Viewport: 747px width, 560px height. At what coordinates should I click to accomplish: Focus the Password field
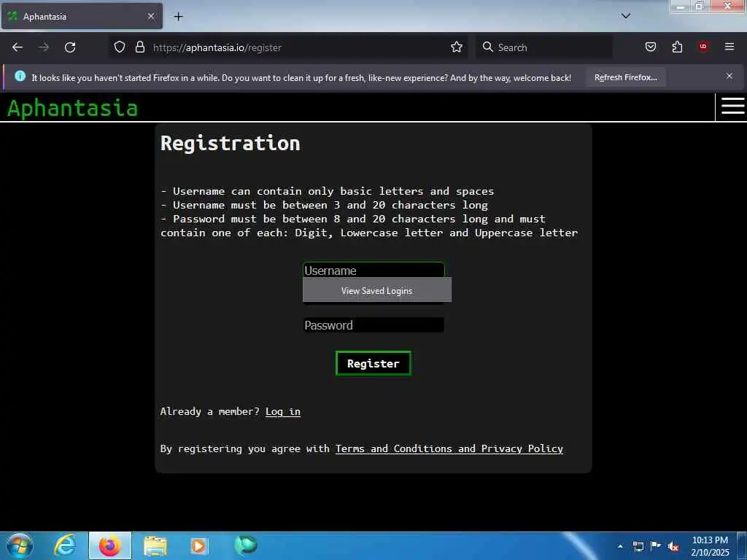pos(373,325)
